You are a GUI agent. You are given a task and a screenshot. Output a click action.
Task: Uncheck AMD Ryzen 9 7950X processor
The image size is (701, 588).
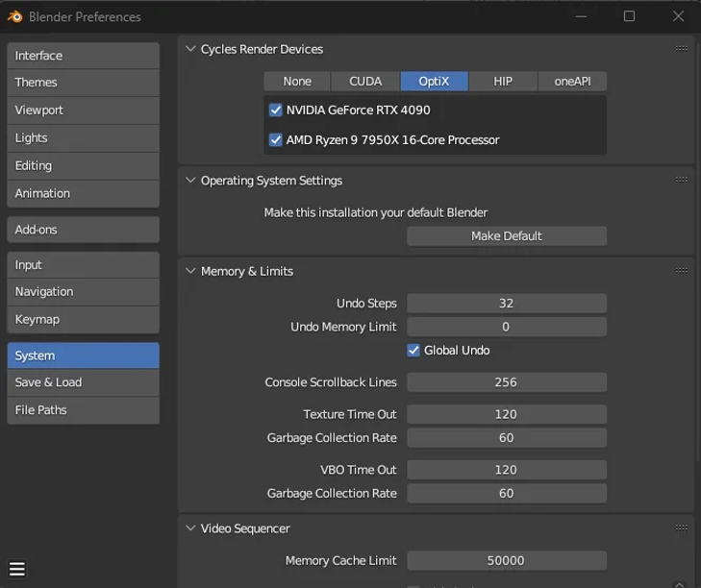[x=276, y=140]
